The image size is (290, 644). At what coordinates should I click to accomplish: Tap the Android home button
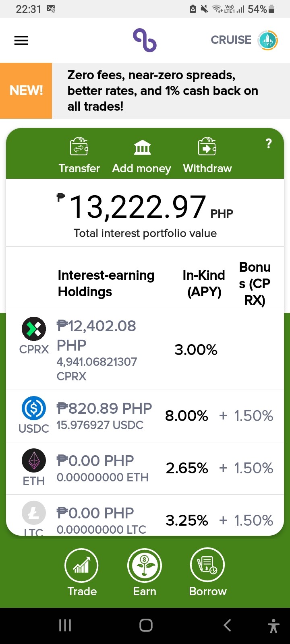click(x=146, y=625)
